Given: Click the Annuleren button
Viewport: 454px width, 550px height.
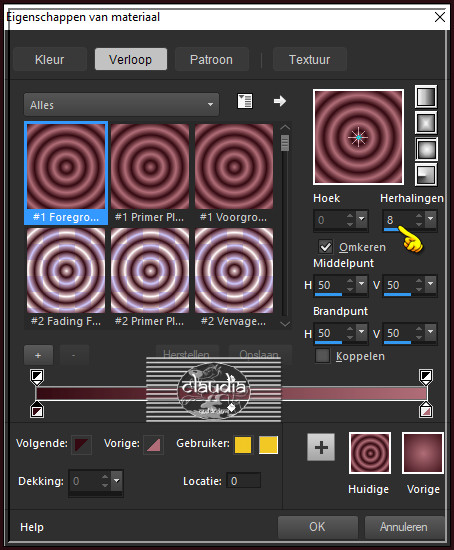Looking at the screenshot, I should (404, 526).
